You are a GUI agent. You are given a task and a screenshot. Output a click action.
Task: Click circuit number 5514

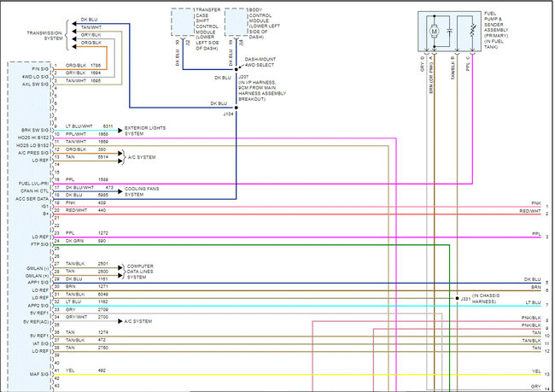103,157
